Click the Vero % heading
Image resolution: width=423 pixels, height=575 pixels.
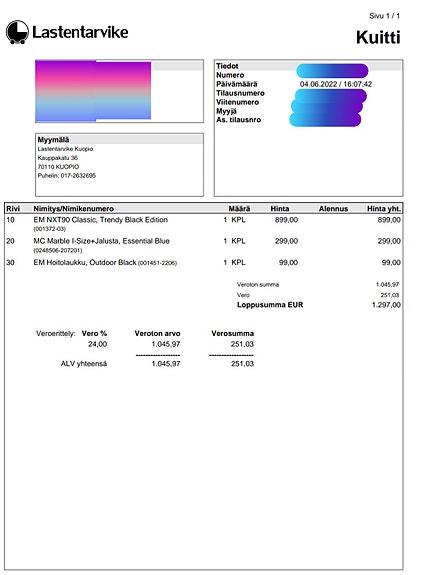94,333
